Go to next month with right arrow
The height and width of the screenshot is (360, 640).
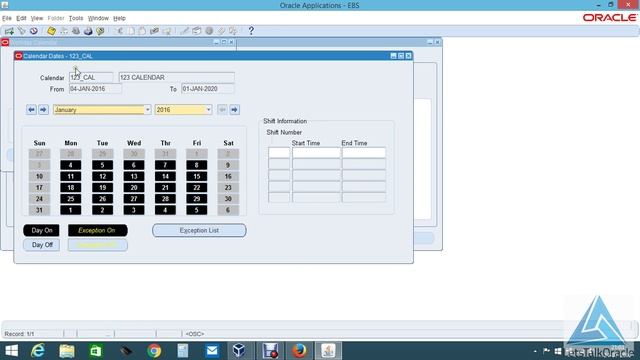click(43, 110)
